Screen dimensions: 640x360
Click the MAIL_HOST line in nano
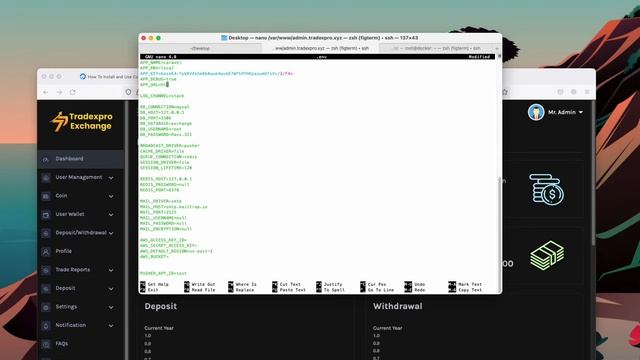pos(173,207)
